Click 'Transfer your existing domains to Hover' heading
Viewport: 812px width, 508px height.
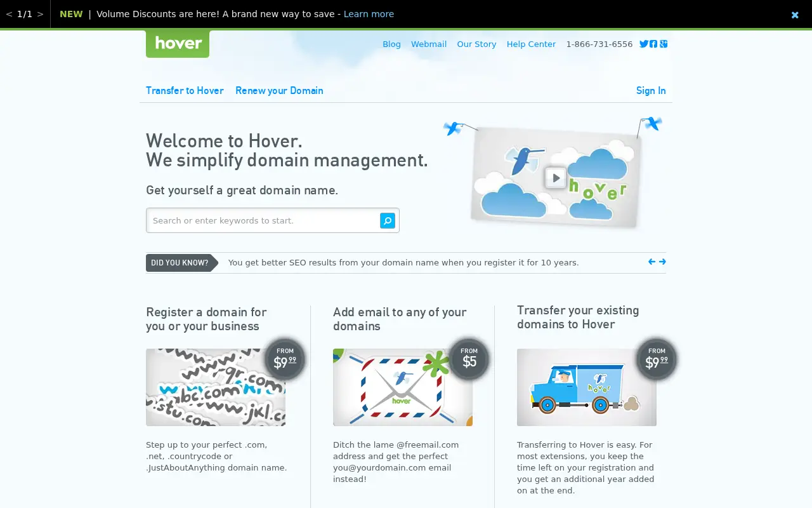(x=578, y=317)
